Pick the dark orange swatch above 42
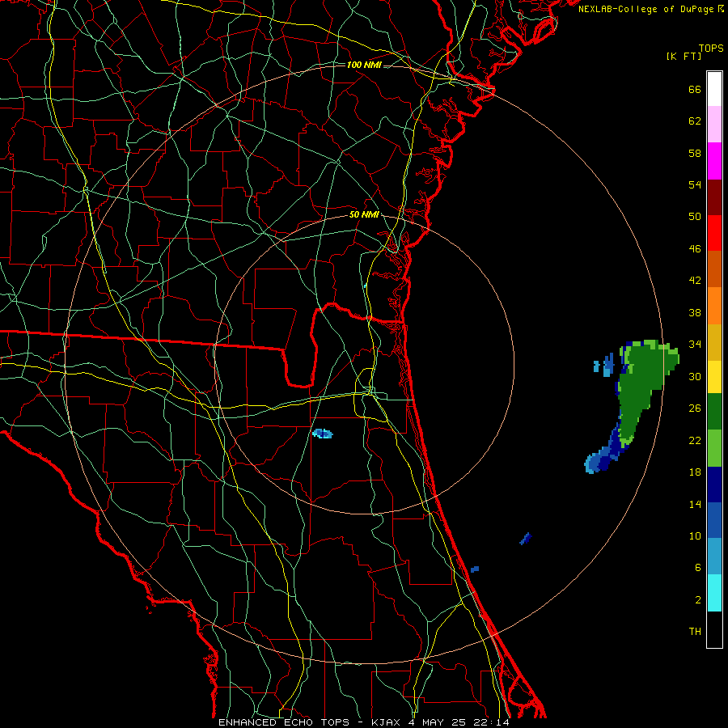The width and height of the screenshot is (728, 728). pyautogui.click(x=714, y=269)
